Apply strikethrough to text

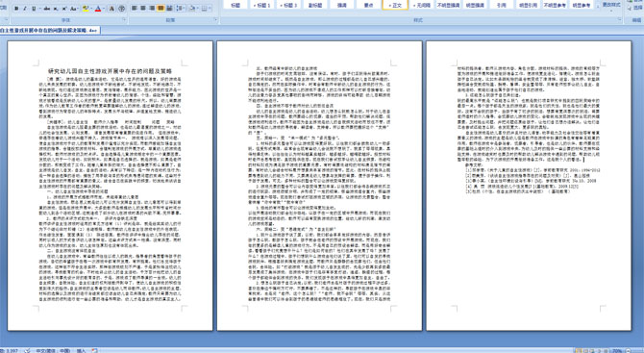pyautogui.click(x=47, y=9)
